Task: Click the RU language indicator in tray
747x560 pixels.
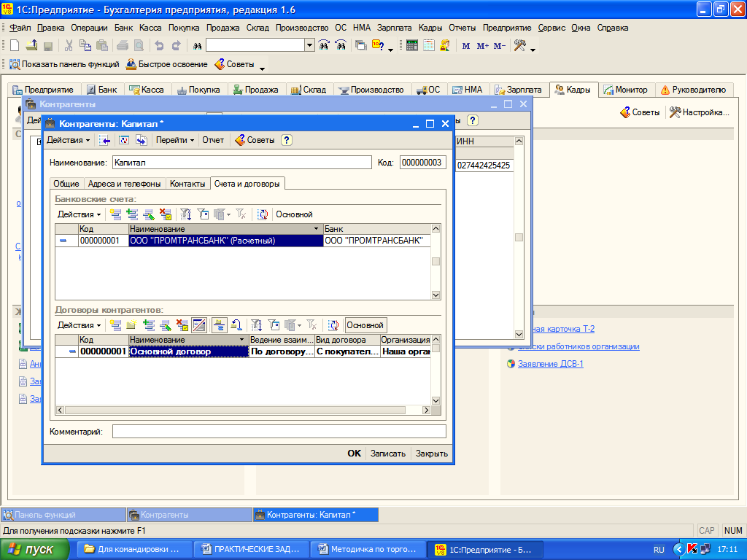Action: point(659,550)
